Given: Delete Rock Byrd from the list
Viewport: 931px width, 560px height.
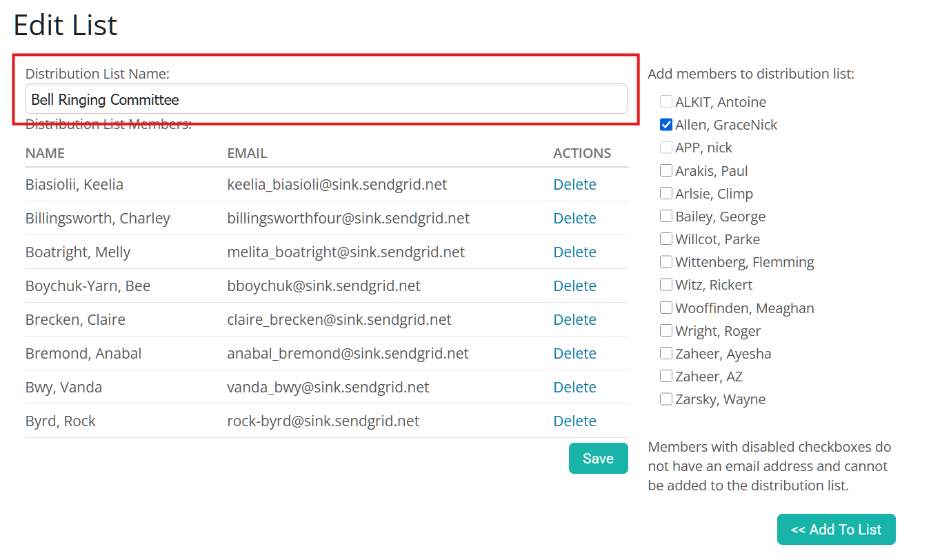Looking at the screenshot, I should (574, 421).
